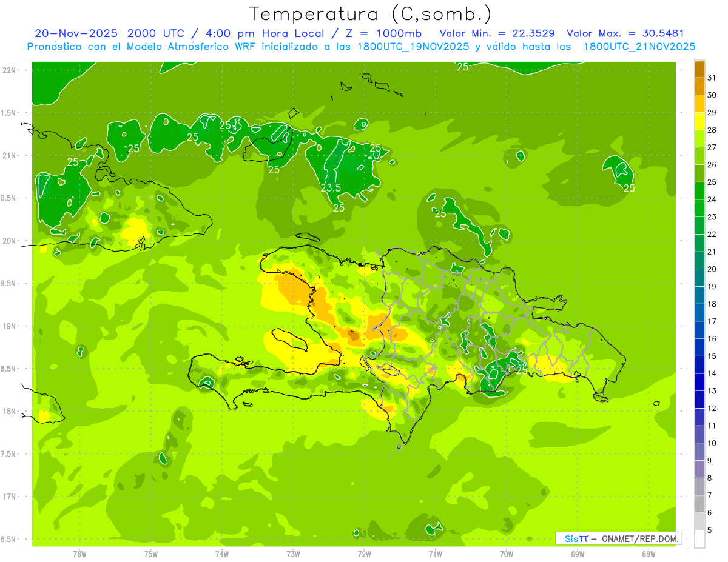The height and width of the screenshot is (562, 728).
Task: Click the "9" color scale label
Action: tap(710, 461)
